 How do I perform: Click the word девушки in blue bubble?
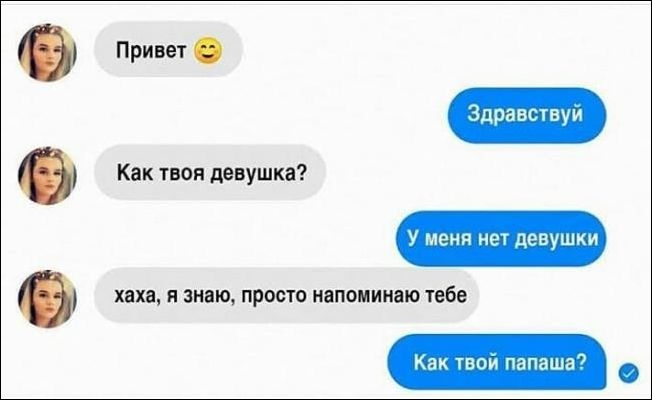click(557, 240)
